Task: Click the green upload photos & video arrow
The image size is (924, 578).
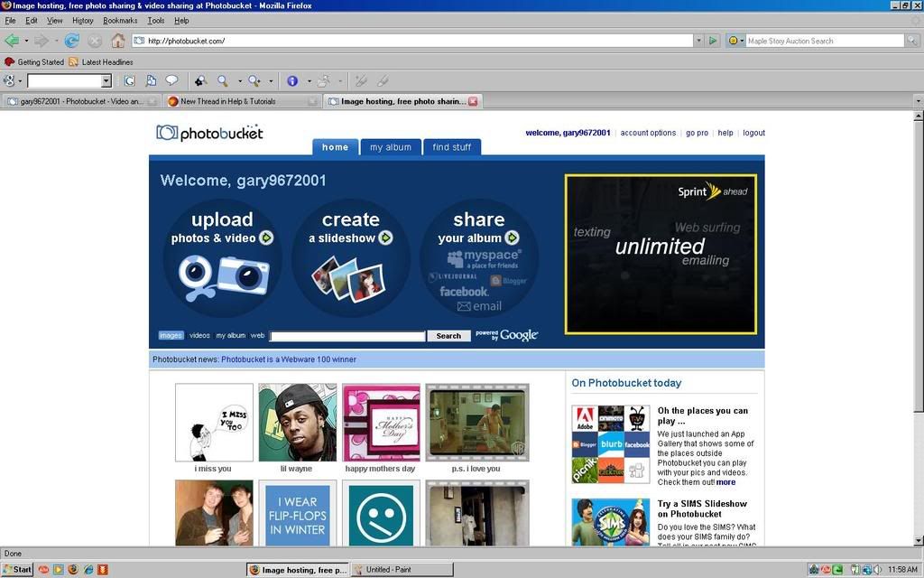Action: click(266, 238)
